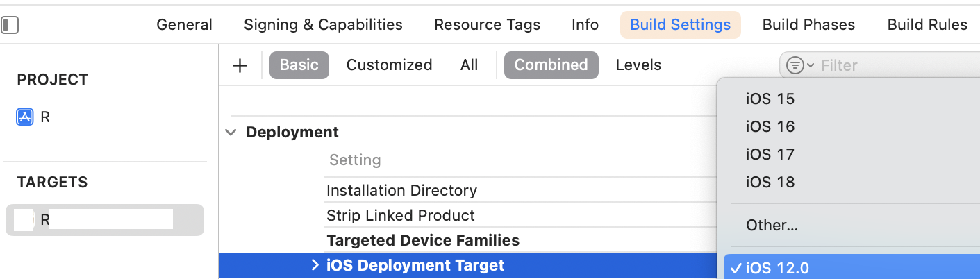Switch to the Build Rules tab
The width and height of the screenshot is (980, 279).
click(927, 25)
